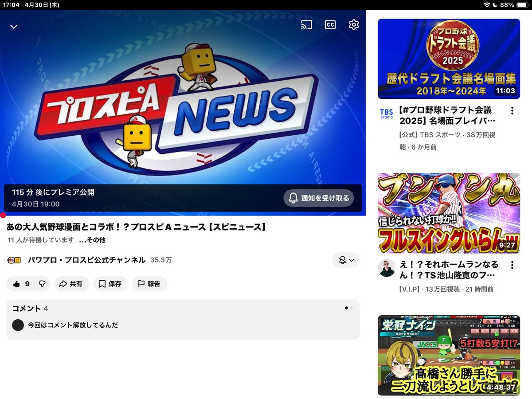The width and height of the screenshot is (532, 399).
Task: Open the notification level dropdown chevron
Action: (x=351, y=261)
